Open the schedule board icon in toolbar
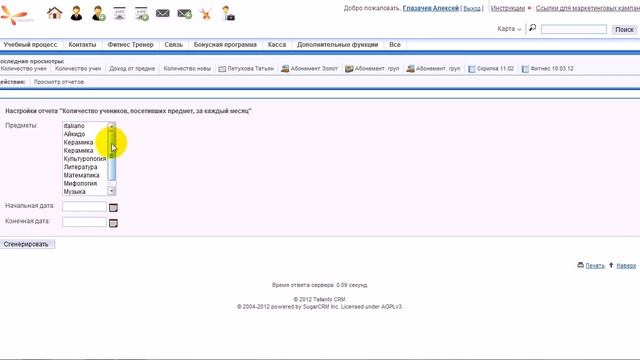This screenshot has width=640, height=360. (120, 13)
